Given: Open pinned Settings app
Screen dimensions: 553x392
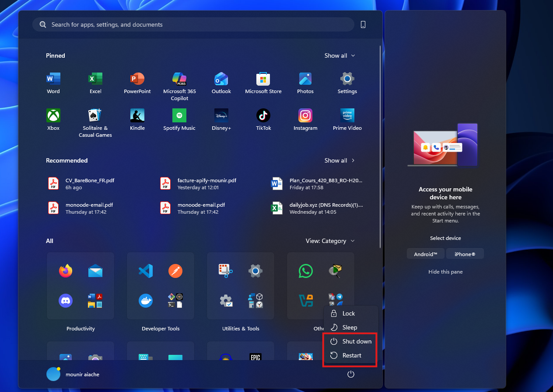Looking at the screenshot, I should tap(347, 83).
